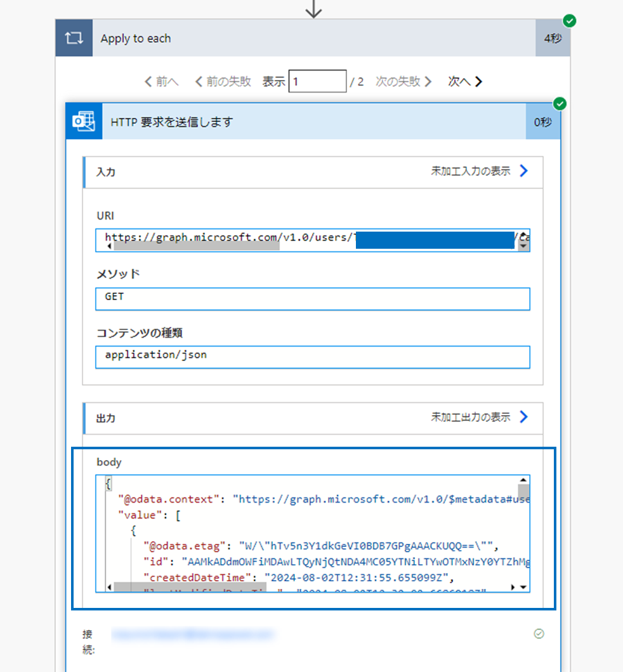Click the メソッド field showing GET

pyautogui.click(x=312, y=299)
